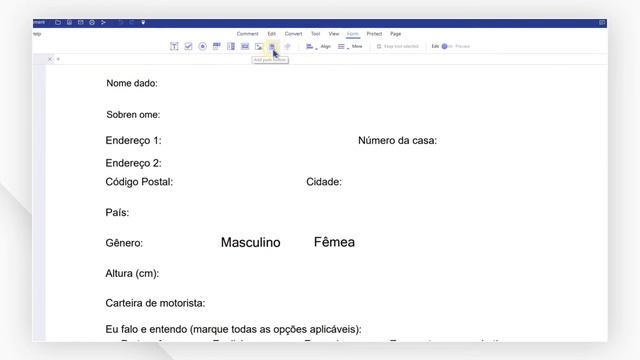
Task: Click the 'Cidade:' label
Action: 324,182
